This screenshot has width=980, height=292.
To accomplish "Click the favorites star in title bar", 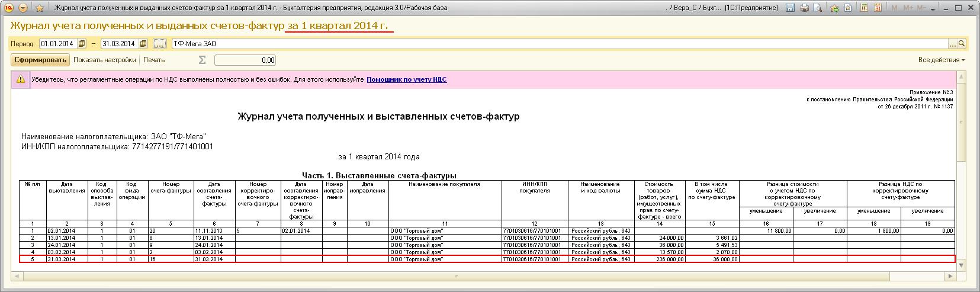I will tap(40, 8).
